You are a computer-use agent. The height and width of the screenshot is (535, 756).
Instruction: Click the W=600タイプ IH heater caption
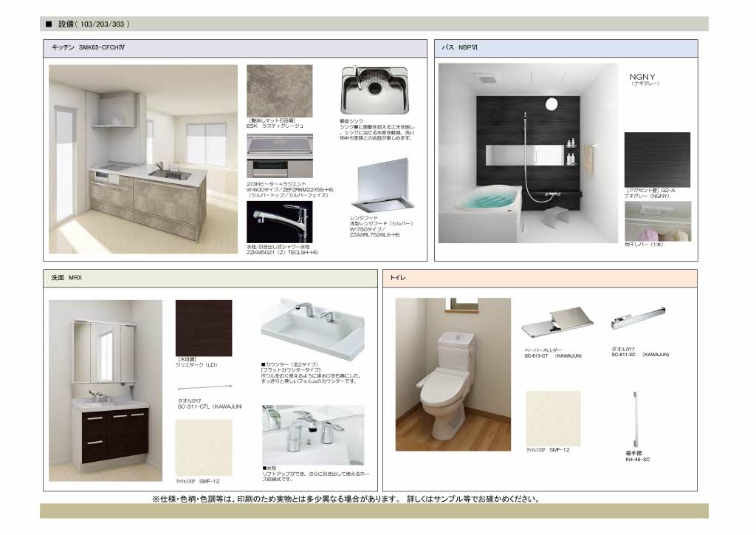289,190
